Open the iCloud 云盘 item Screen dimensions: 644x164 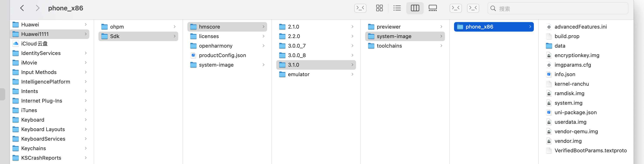[34, 44]
